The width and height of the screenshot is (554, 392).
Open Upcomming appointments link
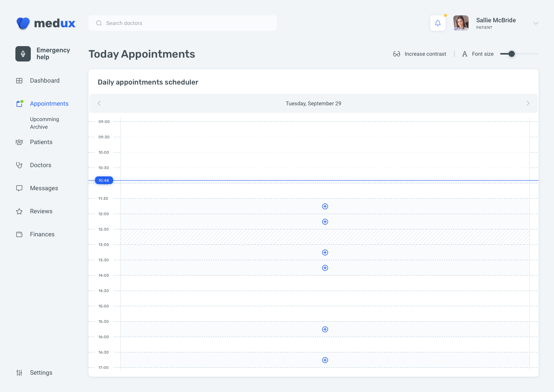tap(45, 119)
